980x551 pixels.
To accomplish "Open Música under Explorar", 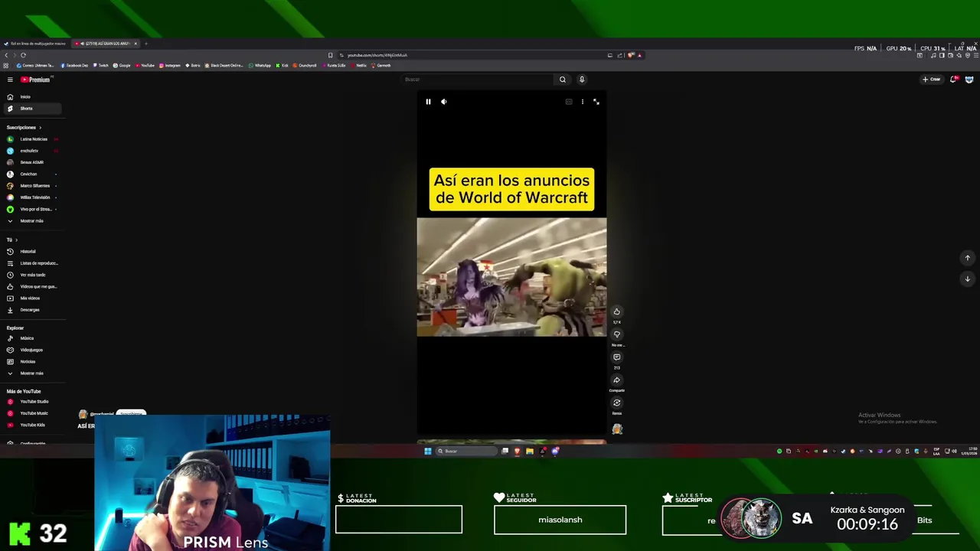I will pos(31,338).
